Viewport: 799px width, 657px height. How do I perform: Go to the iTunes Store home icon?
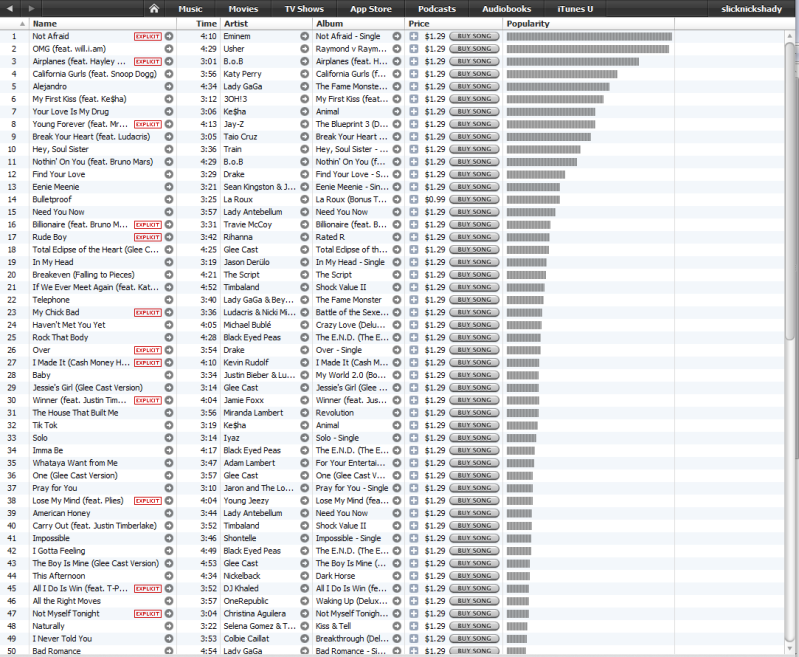click(x=154, y=9)
